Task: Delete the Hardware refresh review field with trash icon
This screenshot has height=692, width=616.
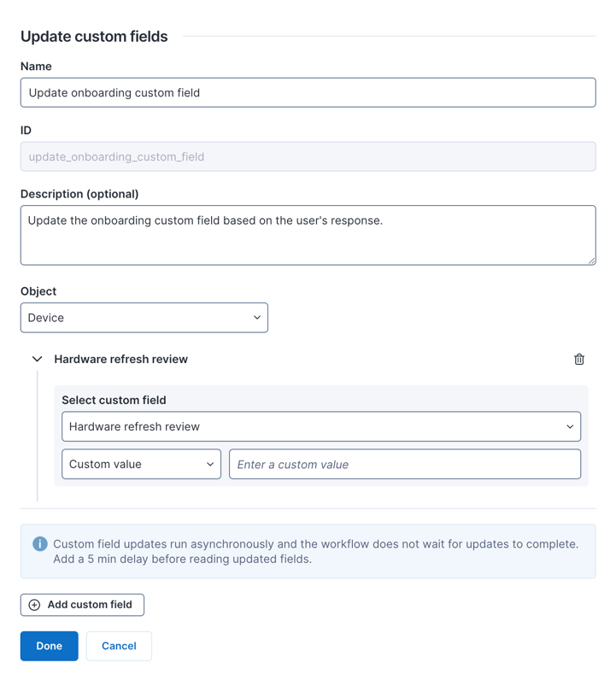Action: point(579,360)
